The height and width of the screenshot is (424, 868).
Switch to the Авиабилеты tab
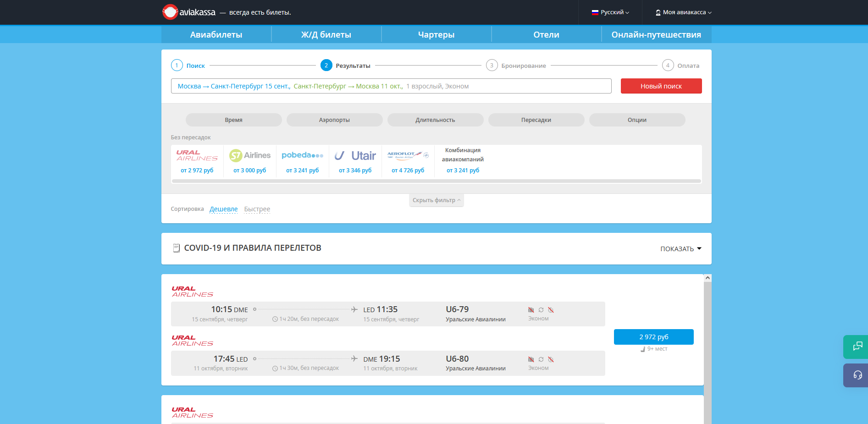216,34
